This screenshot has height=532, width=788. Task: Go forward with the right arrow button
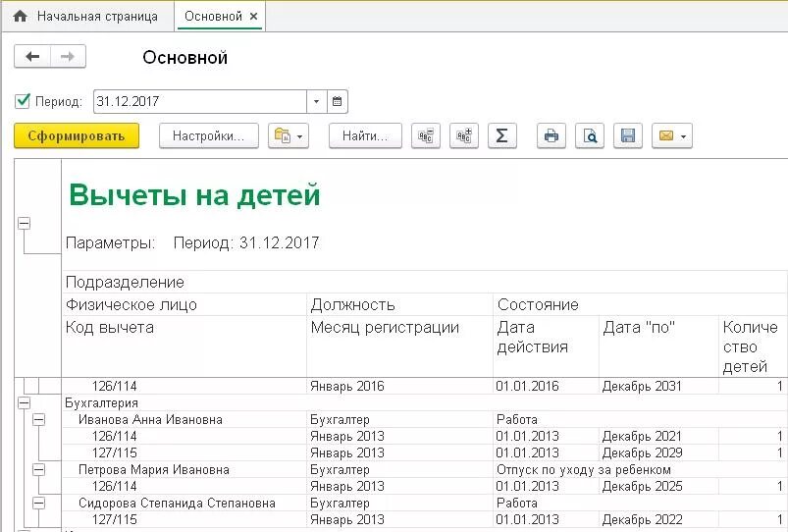point(68,56)
